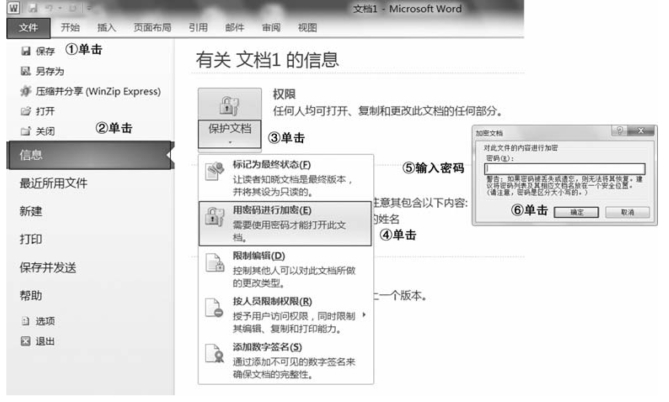Switch to the 插入 ribbon tab
The height and width of the screenshot is (402, 669).
[x=106, y=28]
